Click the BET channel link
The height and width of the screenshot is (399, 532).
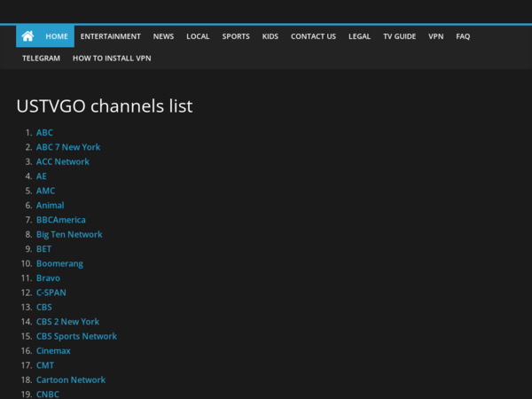pyautogui.click(x=43, y=249)
